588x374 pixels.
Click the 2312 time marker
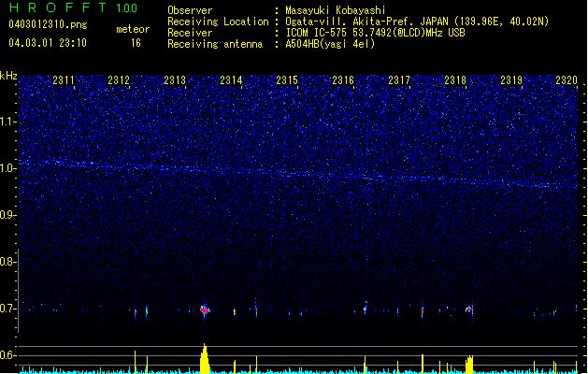tap(119, 80)
